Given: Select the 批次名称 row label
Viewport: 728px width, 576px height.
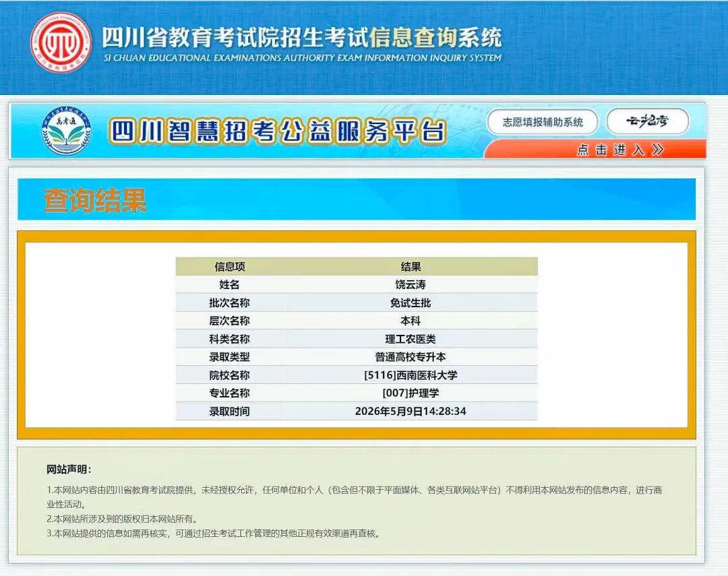Looking at the screenshot, I should (x=229, y=302).
